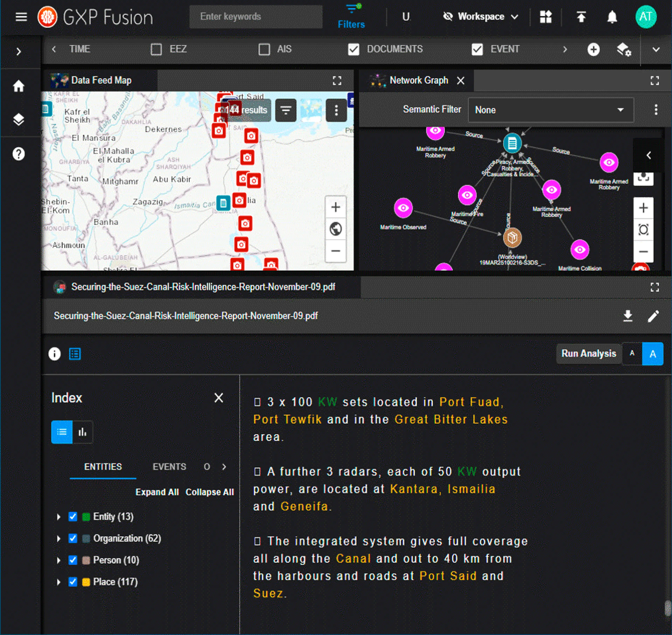Open the map basemap thumbnail
The image size is (672, 635).
pos(311,110)
